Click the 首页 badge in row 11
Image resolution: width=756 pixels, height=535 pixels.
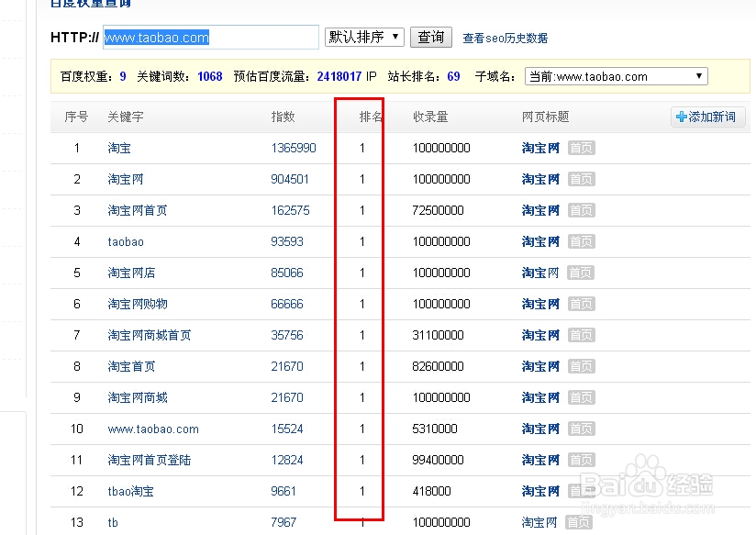(x=581, y=461)
